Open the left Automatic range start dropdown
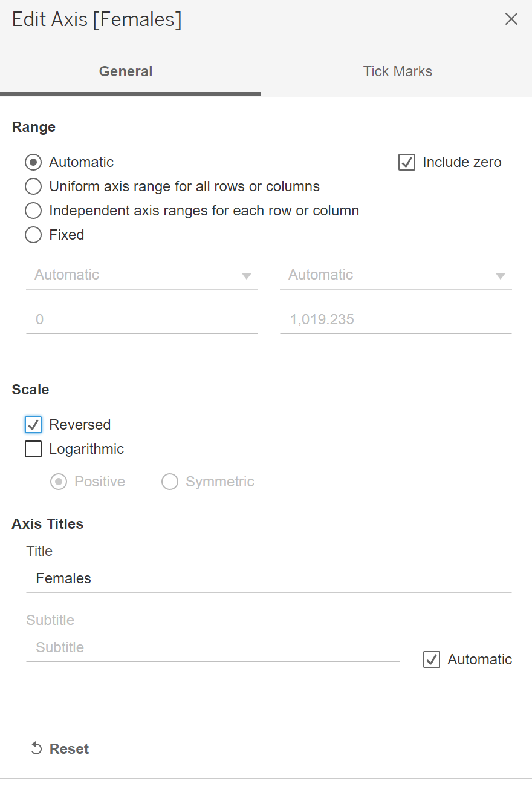532x795 pixels. click(142, 275)
